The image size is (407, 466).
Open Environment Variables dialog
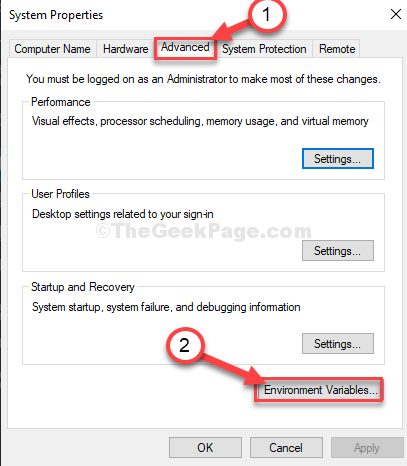[319, 390]
